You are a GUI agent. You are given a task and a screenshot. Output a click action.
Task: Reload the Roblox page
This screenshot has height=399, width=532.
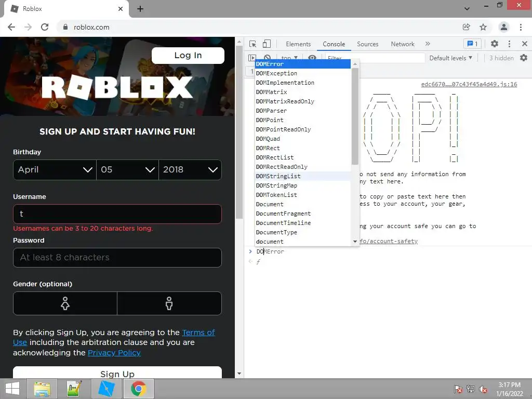(45, 27)
